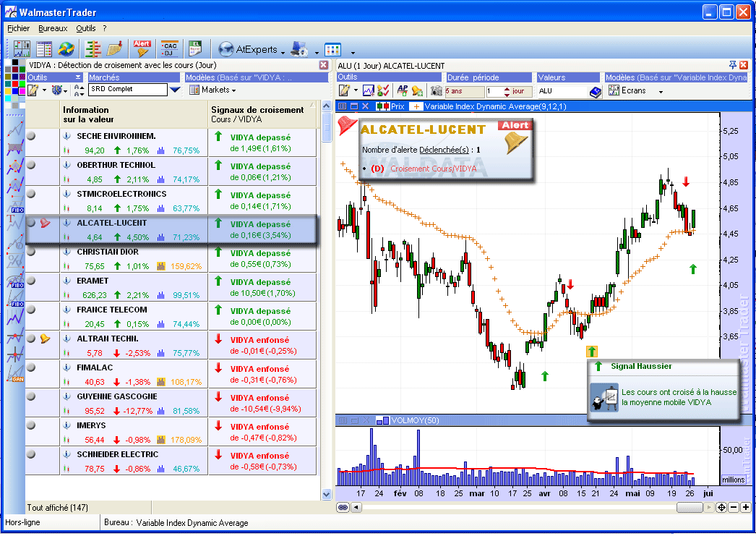The width and height of the screenshot is (756, 536).
Task: Close the VIDYA detection panel
Action: 324,65
